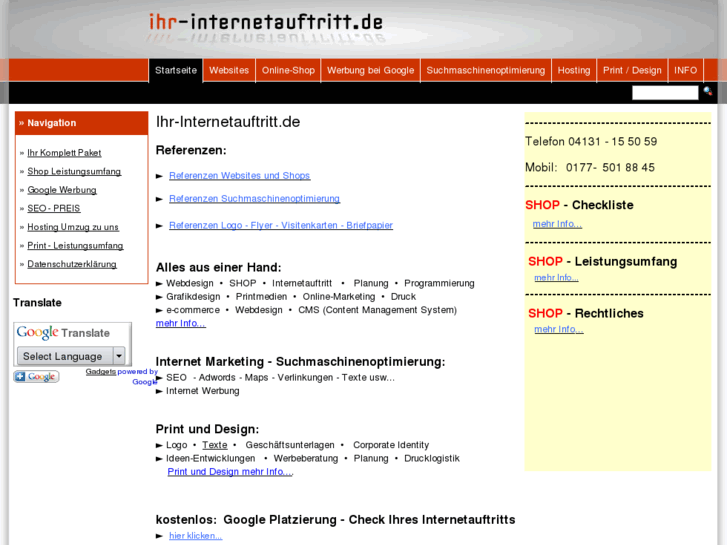Click the Translate heading
This screenshot has height=545, width=727.
(37, 303)
